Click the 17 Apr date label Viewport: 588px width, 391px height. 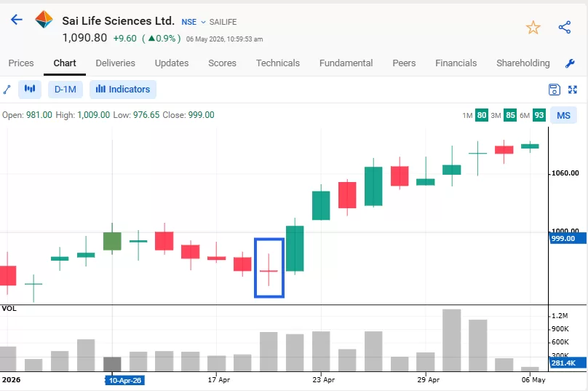tap(219, 380)
